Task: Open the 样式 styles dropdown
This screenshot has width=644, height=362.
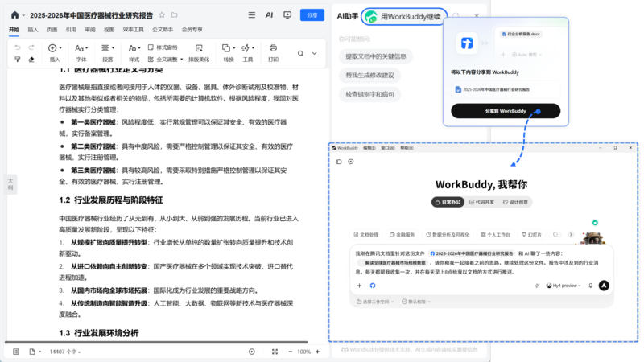Action: coord(134,48)
